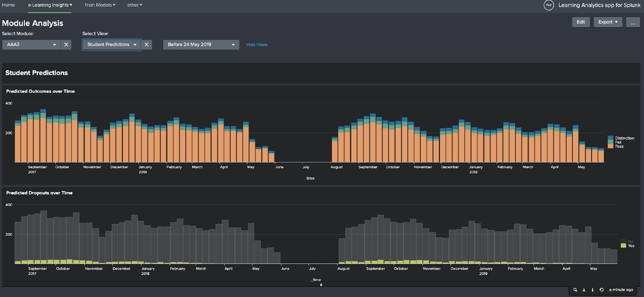Open the more options ellipsis button
Screen dimensions: 644x297
pos(633,22)
